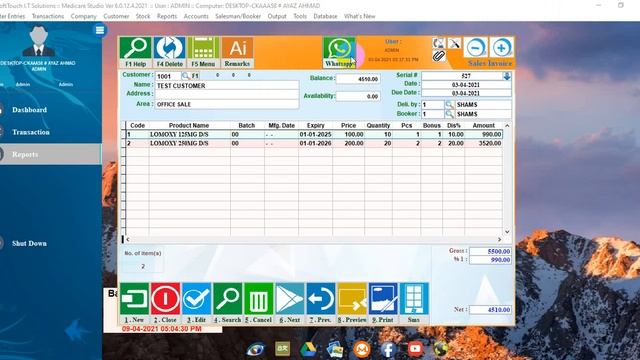Viewport: 640px width, 360px height.
Task: Click the YouTube icon in the dock
Action: pyautogui.click(x=415, y=349)
